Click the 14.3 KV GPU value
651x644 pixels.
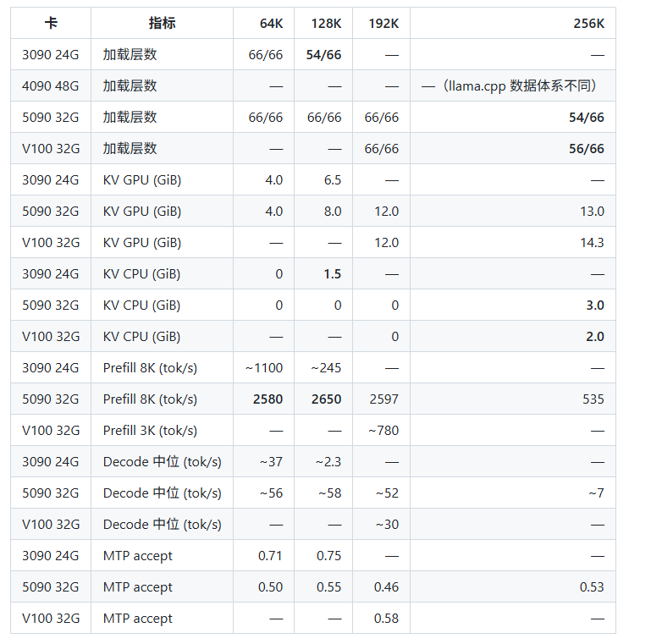pos(592,243)
